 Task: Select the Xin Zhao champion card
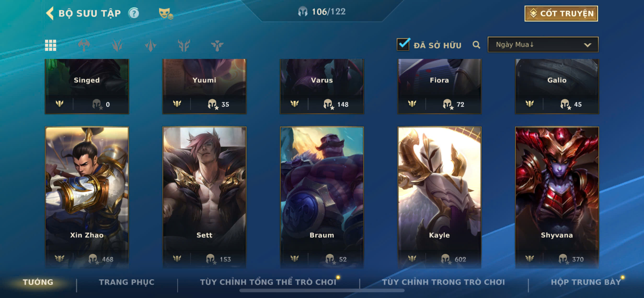(87, 197)
